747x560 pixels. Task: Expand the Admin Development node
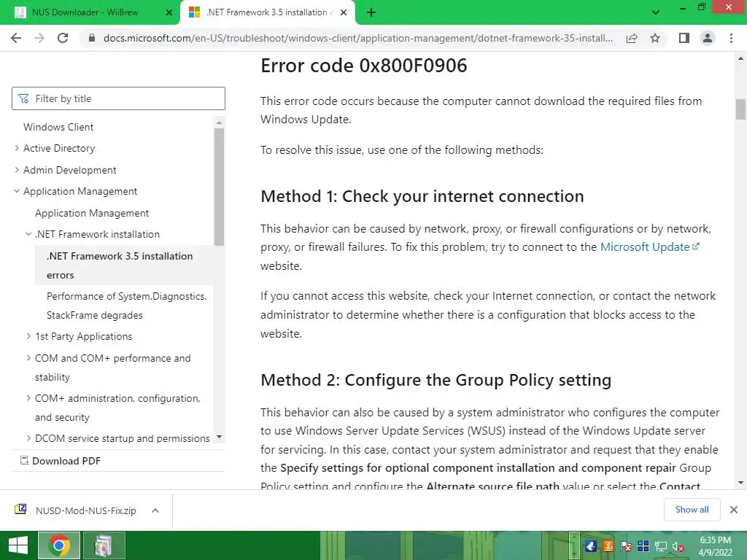pyautogui.click(x=17, y=169)
